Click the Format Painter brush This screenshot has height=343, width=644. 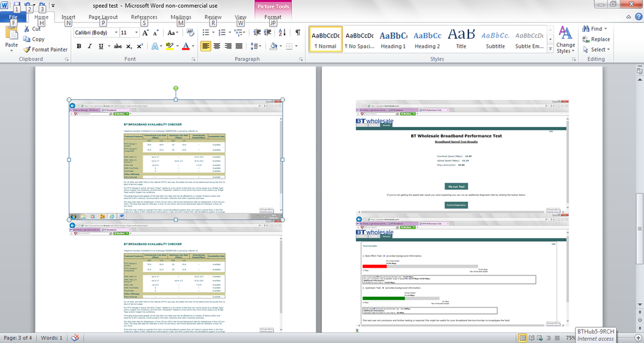[x=26, y=49]
